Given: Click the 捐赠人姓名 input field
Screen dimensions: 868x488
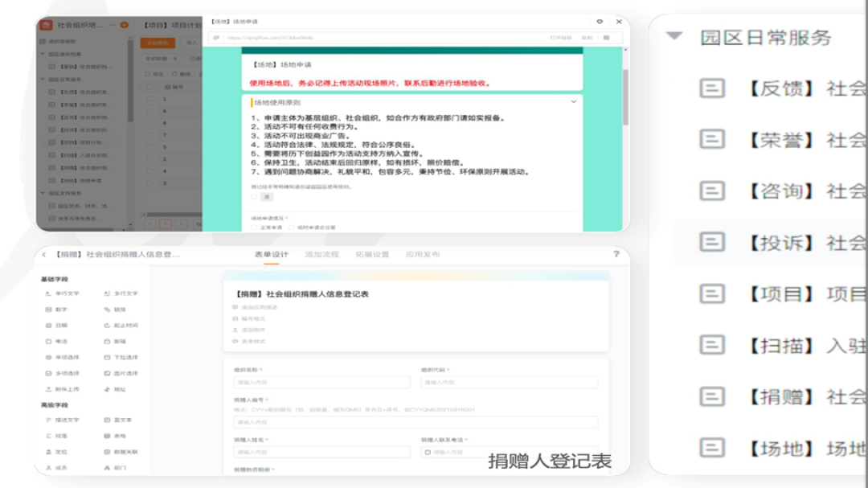Looking at the screenshot, I should [x=322, y=453].
